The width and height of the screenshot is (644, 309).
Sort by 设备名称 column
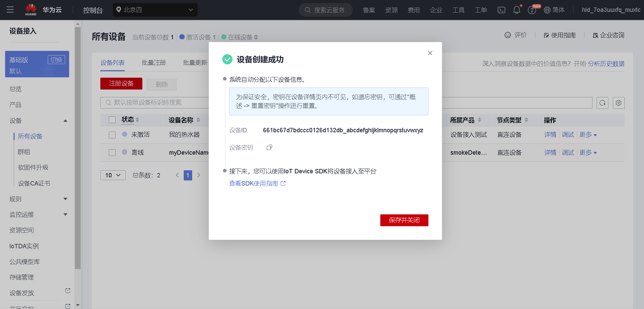[x=198, y=120]
